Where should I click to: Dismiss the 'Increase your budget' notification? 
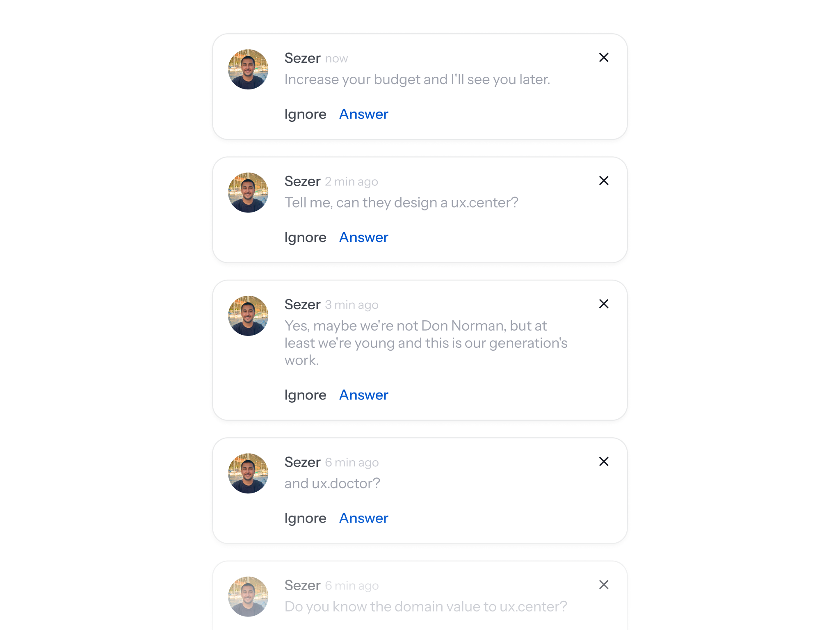[x=603, y=57]
